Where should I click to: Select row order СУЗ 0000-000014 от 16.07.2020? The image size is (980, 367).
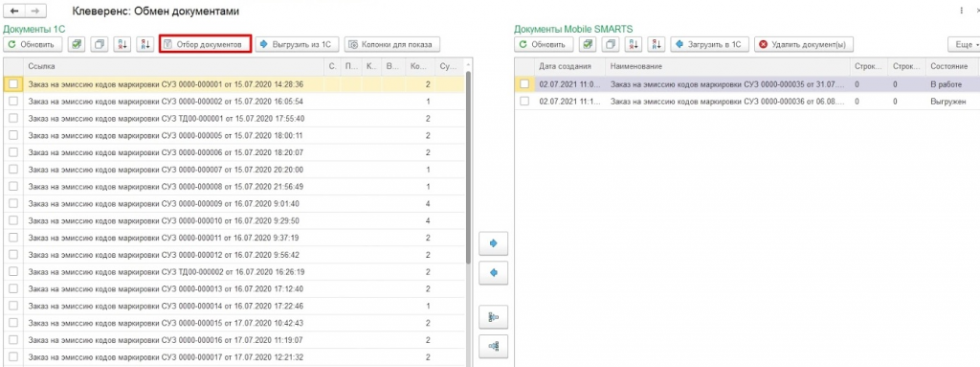[234, 307]
